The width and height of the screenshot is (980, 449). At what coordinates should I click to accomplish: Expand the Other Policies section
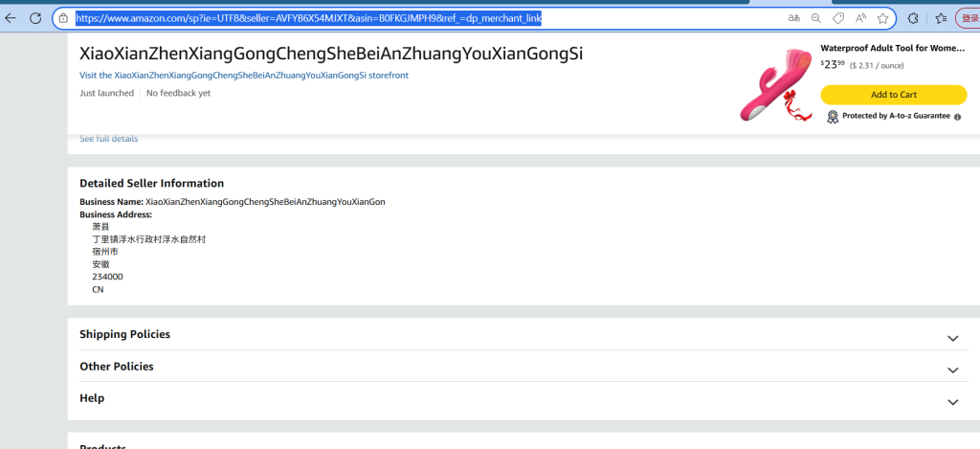tap(952, 370)
